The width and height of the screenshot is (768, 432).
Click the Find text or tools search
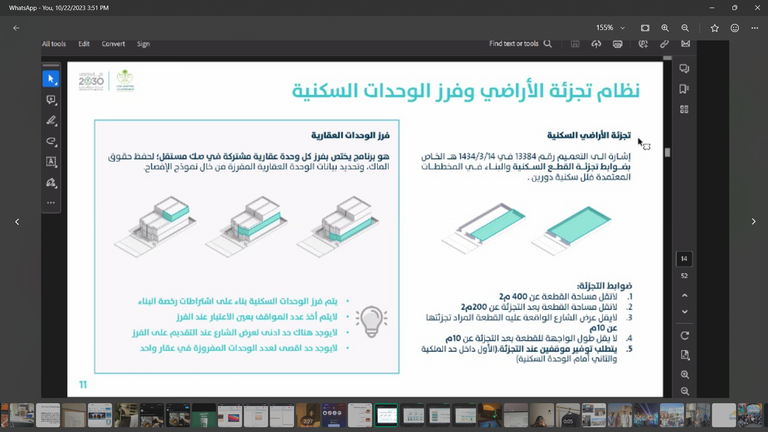pyautogui.click(x=519, y=44)
